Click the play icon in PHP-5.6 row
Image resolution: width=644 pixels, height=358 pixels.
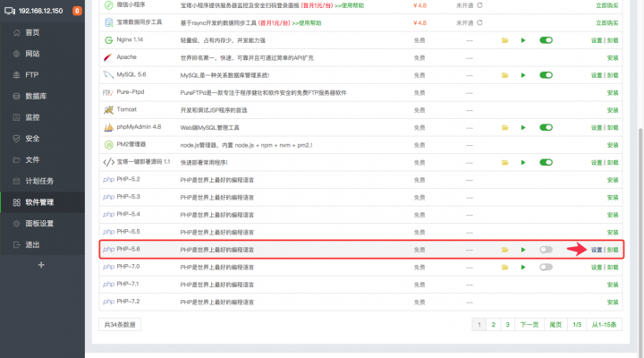(523, 250)
